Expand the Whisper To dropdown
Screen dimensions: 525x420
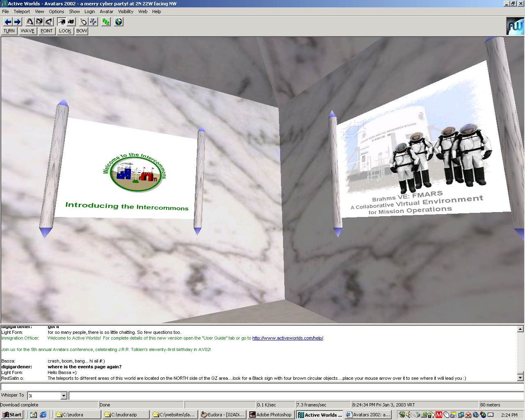[x=64, y=396]
